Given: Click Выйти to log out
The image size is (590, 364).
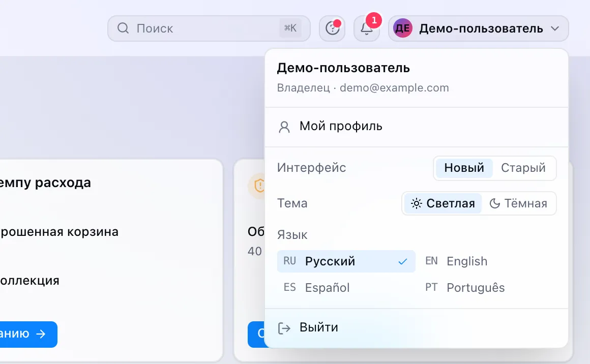Looking at the screenshot, I should [x=417, y=328].
